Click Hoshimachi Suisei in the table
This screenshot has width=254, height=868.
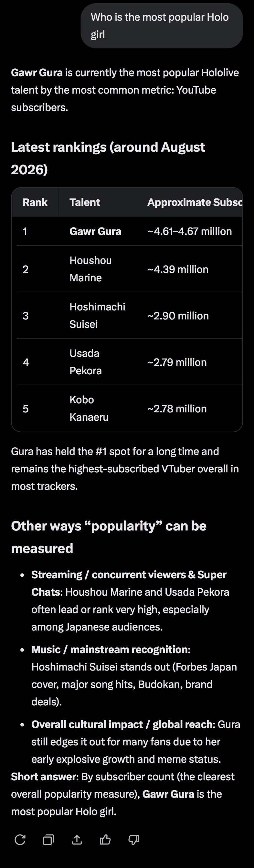[97, 315]
